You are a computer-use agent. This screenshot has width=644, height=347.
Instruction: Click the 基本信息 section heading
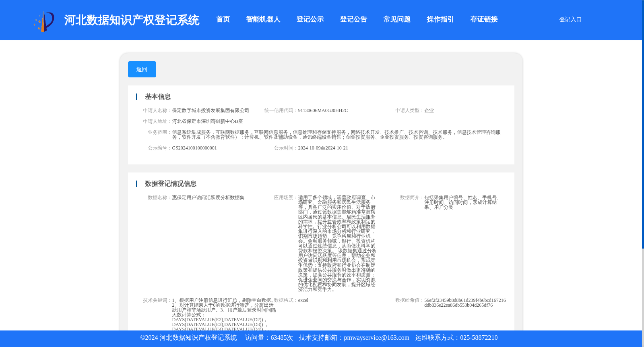pyautogui.click(x=158, y=97)
